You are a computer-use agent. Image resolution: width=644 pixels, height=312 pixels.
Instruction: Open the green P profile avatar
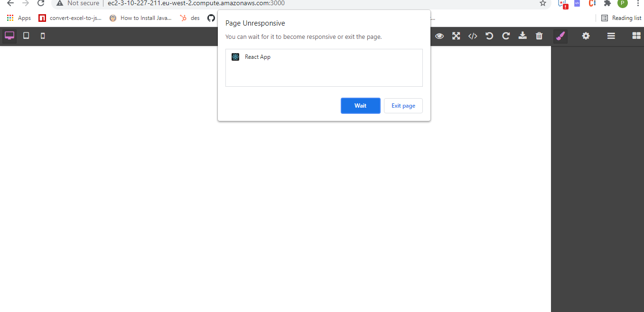pyautogui.click(x=622, y=3)
